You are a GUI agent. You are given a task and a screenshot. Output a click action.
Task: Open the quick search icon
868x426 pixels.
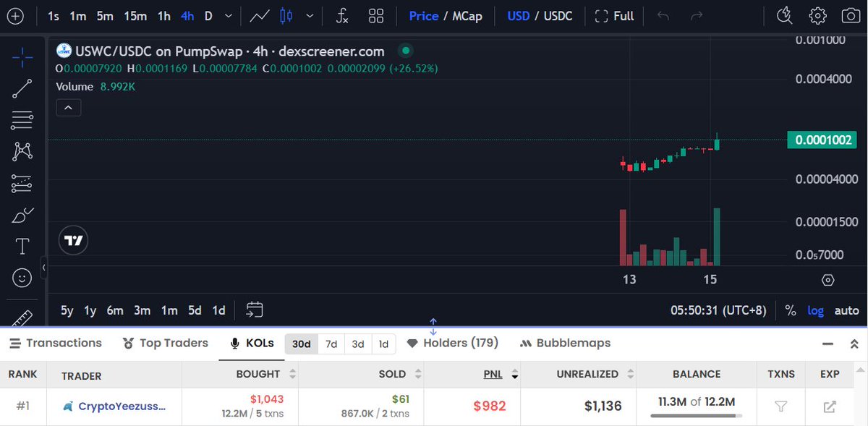(x=784, y=15)
